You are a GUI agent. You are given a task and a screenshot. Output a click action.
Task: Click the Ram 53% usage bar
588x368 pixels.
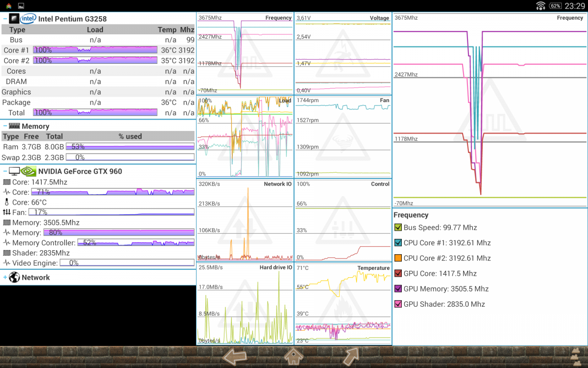tap(130, 147)
